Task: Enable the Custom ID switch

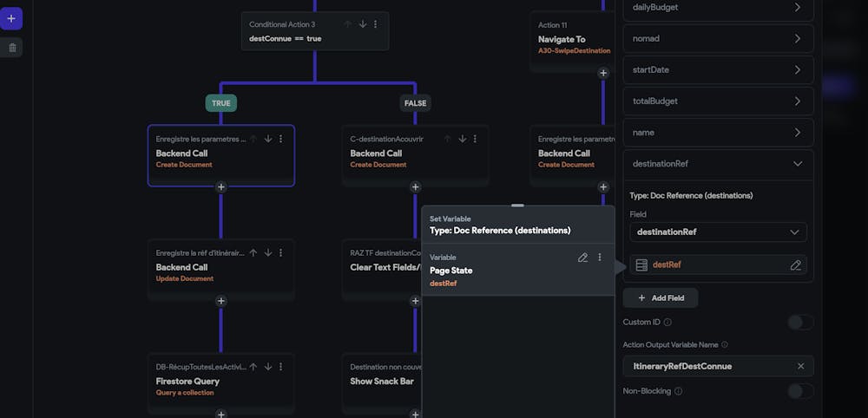Action: [800, 323]
